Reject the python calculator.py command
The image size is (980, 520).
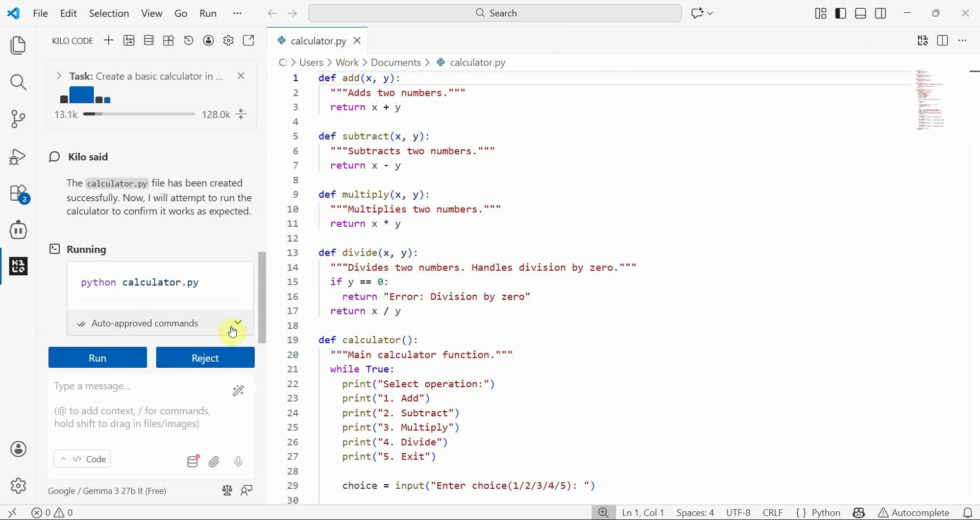(x=205, y=358)
